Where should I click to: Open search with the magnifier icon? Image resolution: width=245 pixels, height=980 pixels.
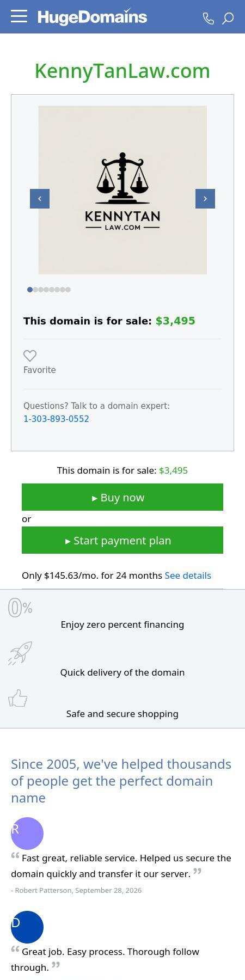pos(228,19)
